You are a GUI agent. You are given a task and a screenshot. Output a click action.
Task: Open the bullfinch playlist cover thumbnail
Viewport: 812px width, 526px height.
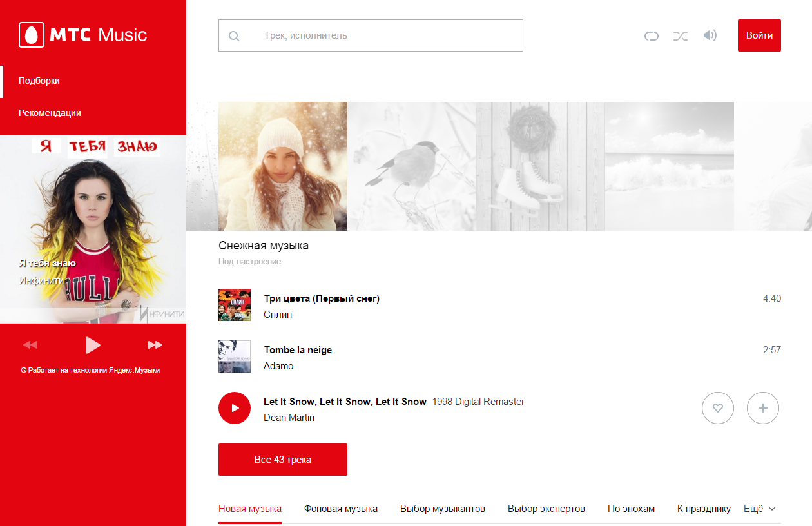tap(412, 166)
